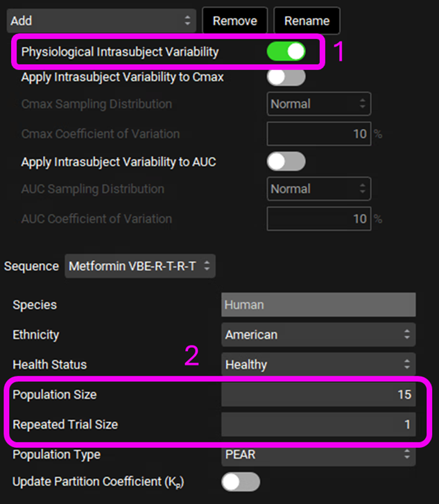Enable Apply Intrasubject Variability to AUC
Image resolution: width=439 pixels, height=504 pixels.
point(286,162)
